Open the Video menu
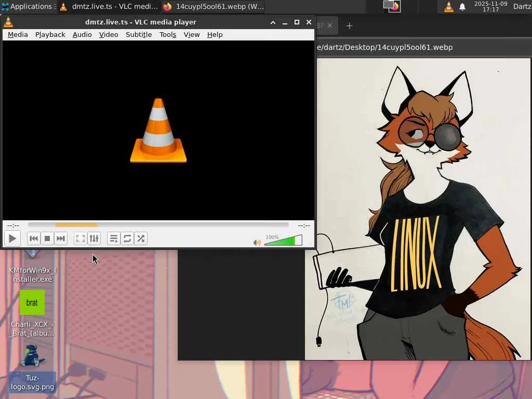The image size is (532, 399). point(109,35)
